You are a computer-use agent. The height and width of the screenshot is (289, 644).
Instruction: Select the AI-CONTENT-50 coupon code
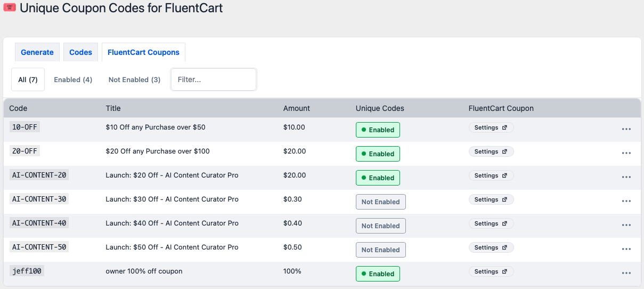point(39,247)
